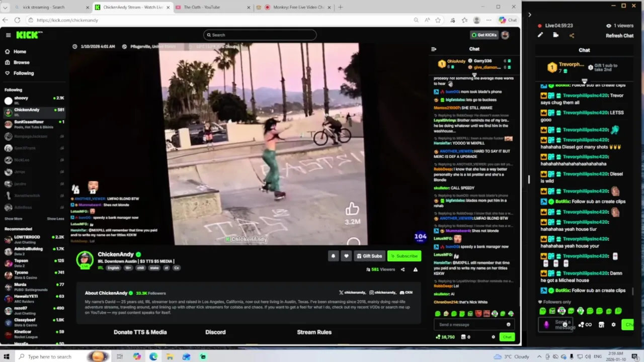Open the Windows Start menu
644x362 pixels.
point(7,356)
